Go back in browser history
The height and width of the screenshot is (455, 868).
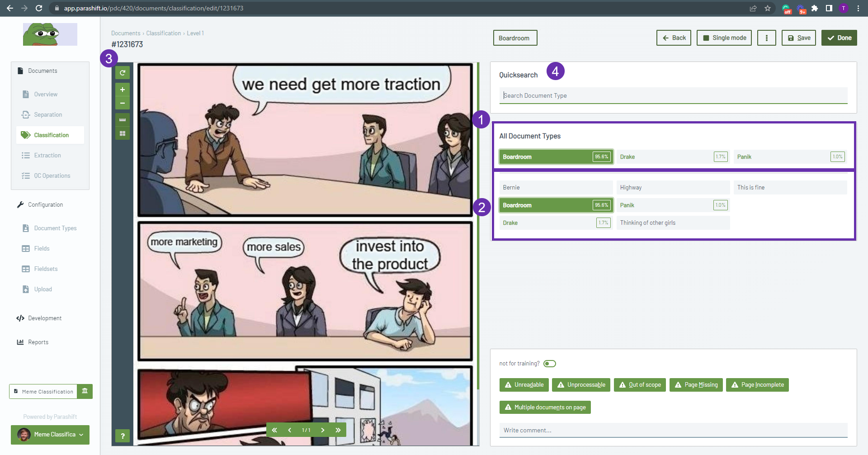tap(10, 8)
